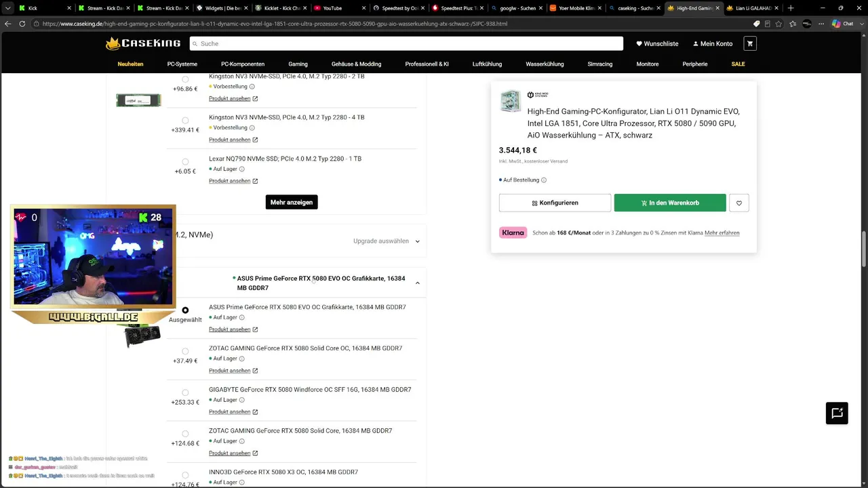The image size is (868, 488).
Task: Click the info icon next to Auf Bestellung
Action: [544, 180]
